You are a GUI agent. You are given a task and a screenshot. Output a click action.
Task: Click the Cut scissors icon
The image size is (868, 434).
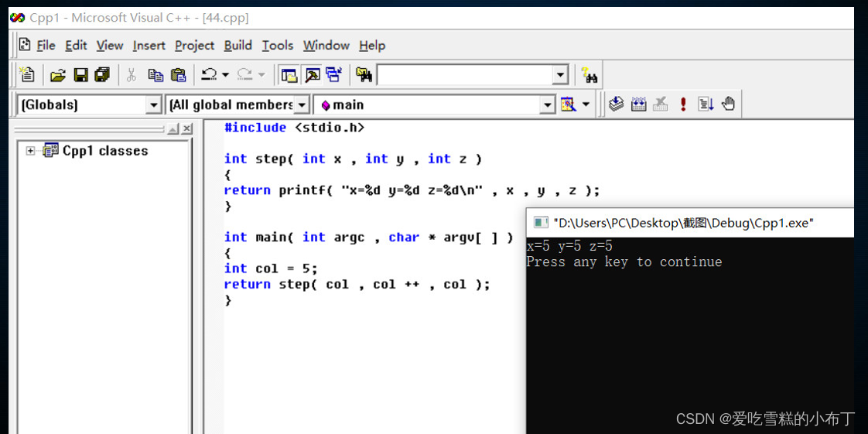pyautogui.click(x=132, y=75)
